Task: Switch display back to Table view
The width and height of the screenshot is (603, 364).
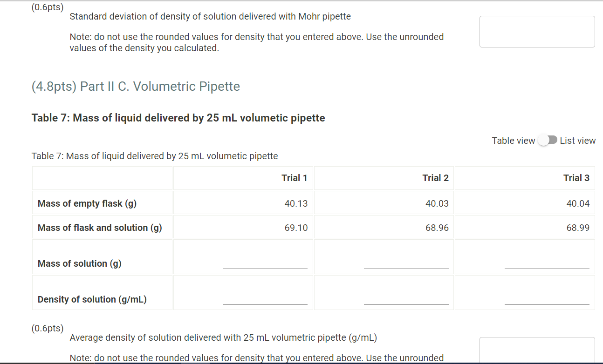Action: [513, 140]
